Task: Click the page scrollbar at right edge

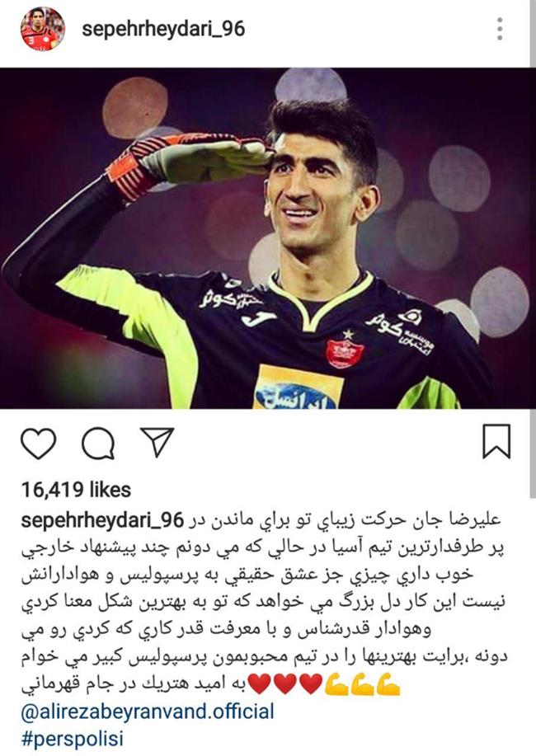Action: pos(533,241)
